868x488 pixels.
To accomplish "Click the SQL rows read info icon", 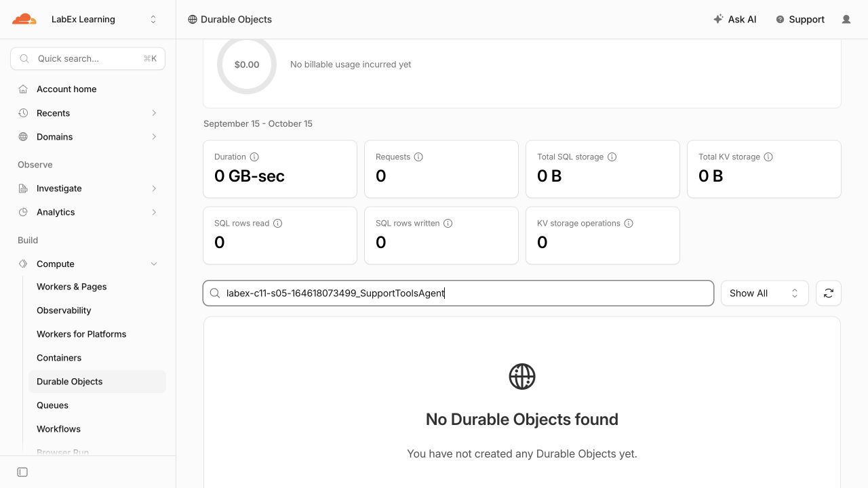I will coord(277,223).
